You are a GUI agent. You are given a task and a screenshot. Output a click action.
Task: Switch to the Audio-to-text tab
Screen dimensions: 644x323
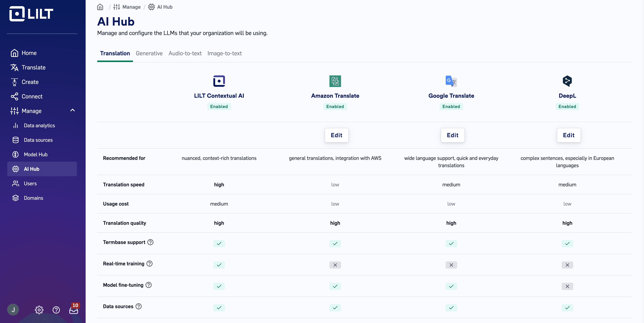(x=185, y=53)
